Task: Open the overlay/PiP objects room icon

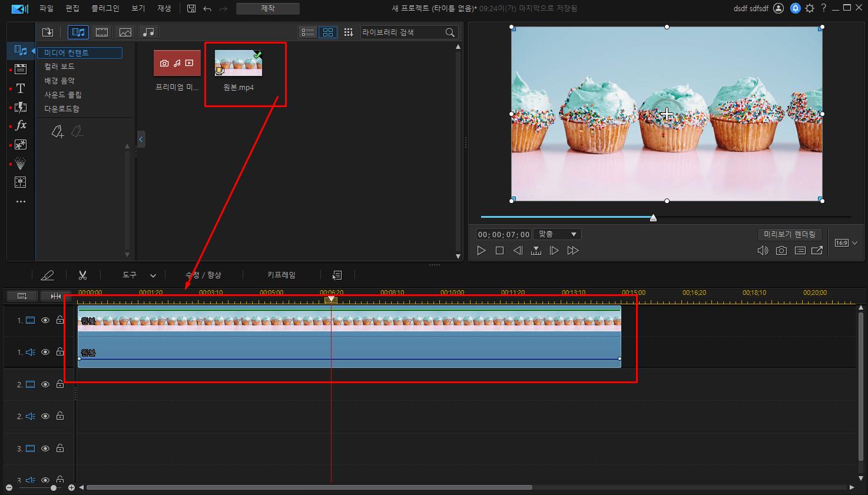Action: [x=21, y=144]
